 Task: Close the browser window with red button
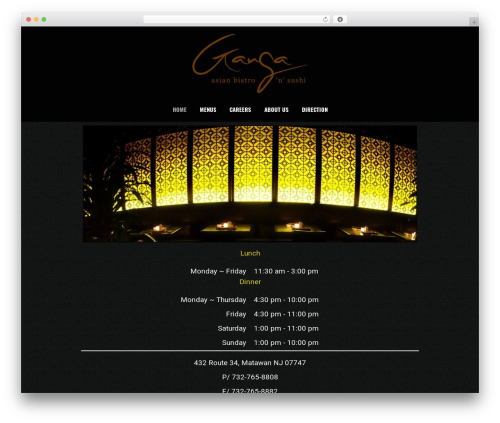(29, 19)
